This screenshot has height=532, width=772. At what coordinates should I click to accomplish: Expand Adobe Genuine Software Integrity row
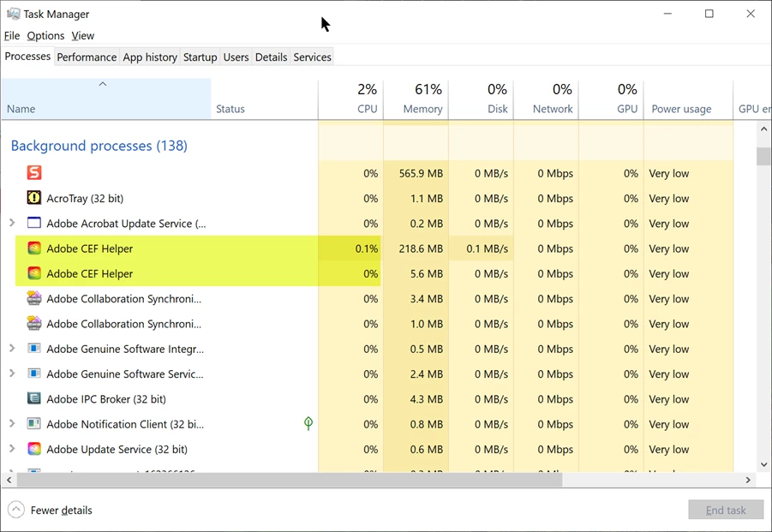[x=12, y=349]
